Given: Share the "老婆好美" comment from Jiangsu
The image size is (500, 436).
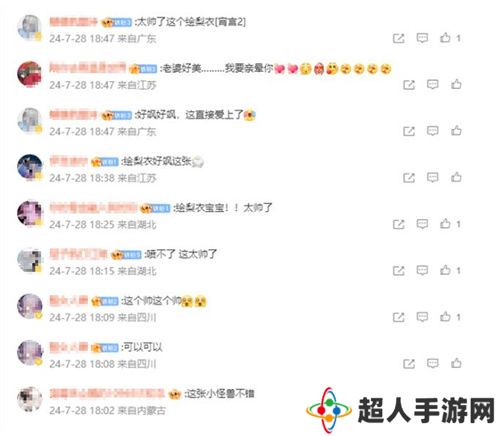Looking at the screenshot, I should pos(409,85).
